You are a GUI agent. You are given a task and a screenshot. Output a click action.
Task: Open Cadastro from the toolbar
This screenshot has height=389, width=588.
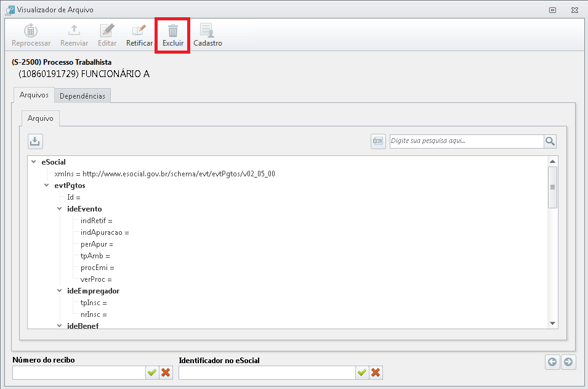pos(207,36)
